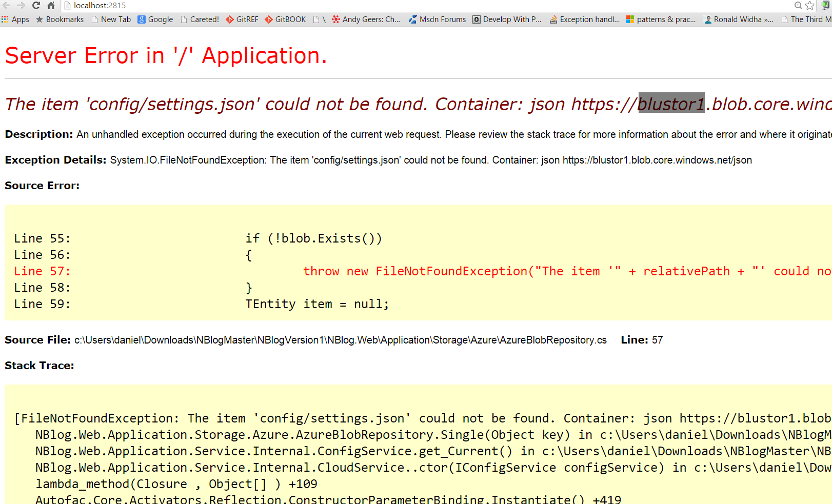Click the 'Server Error in '/' Application.' heading

(x=166, y=55)
